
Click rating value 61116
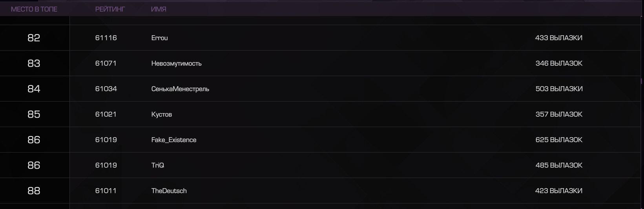(106, 38)
